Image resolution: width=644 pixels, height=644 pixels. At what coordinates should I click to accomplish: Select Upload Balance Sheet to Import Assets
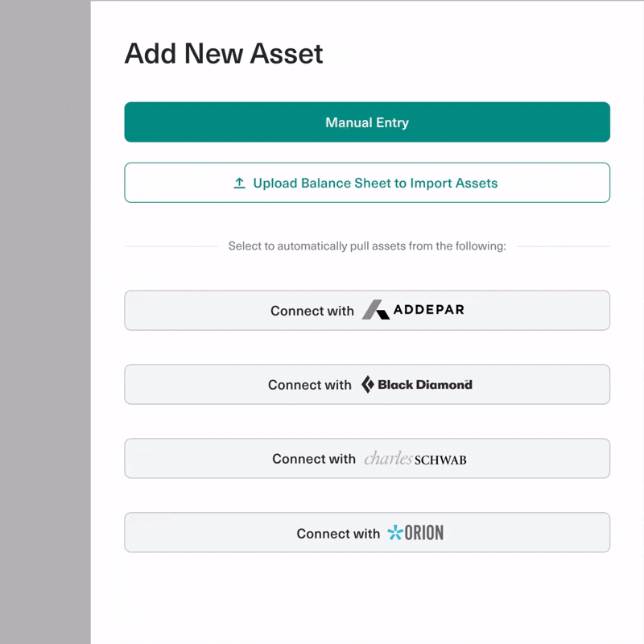pyautogui.click(x=367, y=183)
